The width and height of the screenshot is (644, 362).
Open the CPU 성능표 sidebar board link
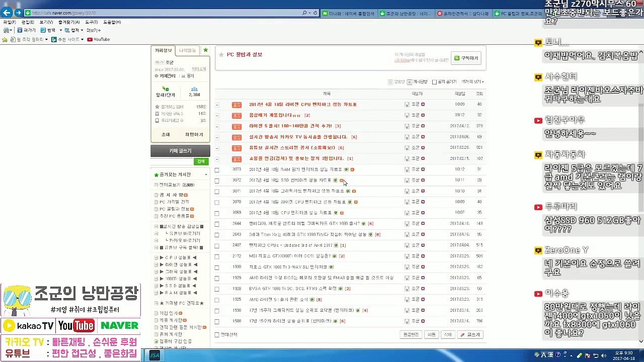178,257
